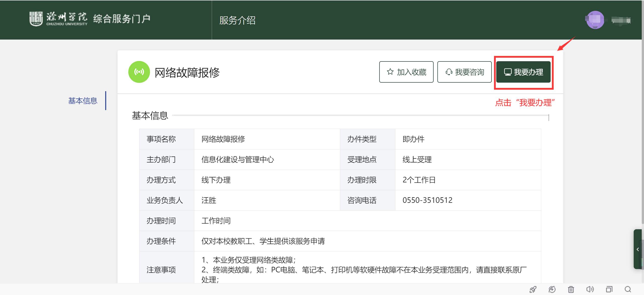
Task: Click the 受理地点 label cell
Action: click(x=368, y=159)
